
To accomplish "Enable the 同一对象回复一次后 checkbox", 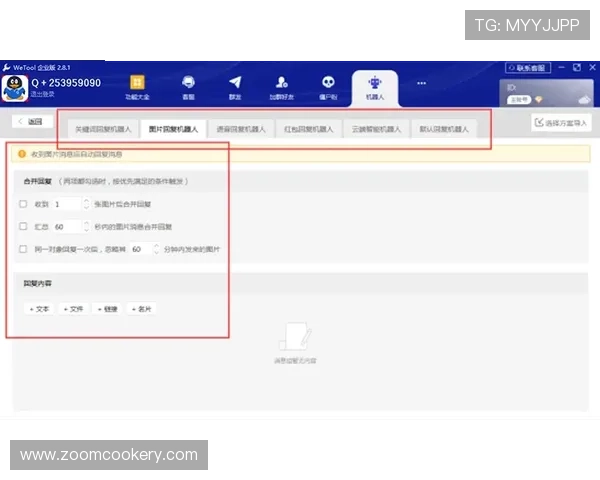I will (x=23, y=249).
